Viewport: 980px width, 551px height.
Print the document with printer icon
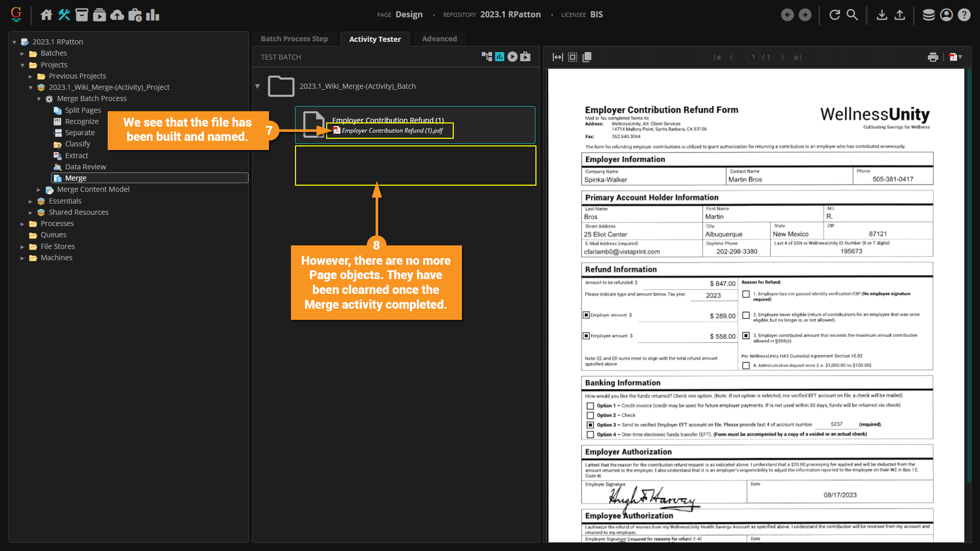933,57
